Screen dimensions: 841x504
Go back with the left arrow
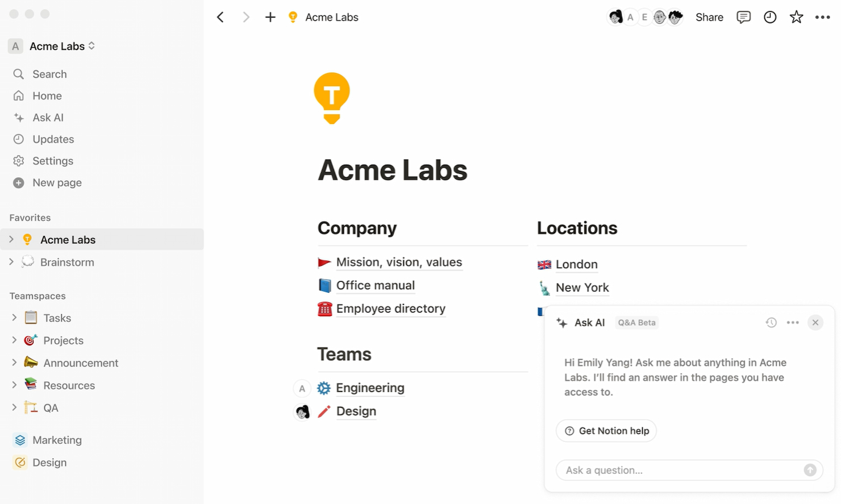(x=220, y=18)
